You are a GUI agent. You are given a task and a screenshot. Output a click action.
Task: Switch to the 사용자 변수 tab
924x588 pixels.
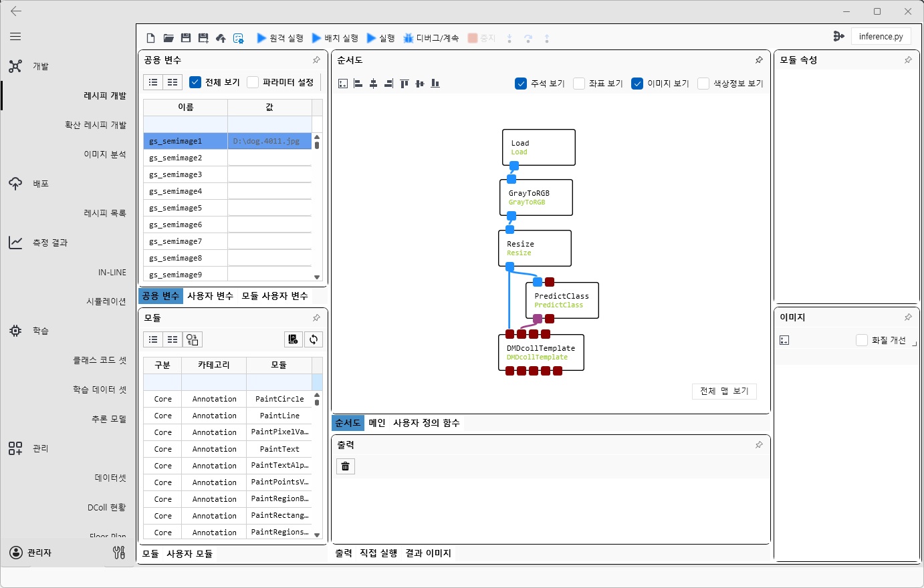coord(211,295)
